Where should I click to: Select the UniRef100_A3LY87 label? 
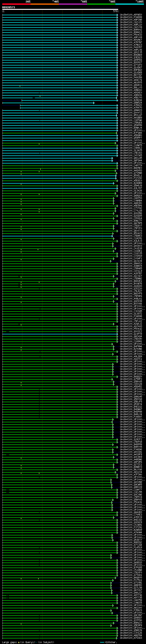131,188
